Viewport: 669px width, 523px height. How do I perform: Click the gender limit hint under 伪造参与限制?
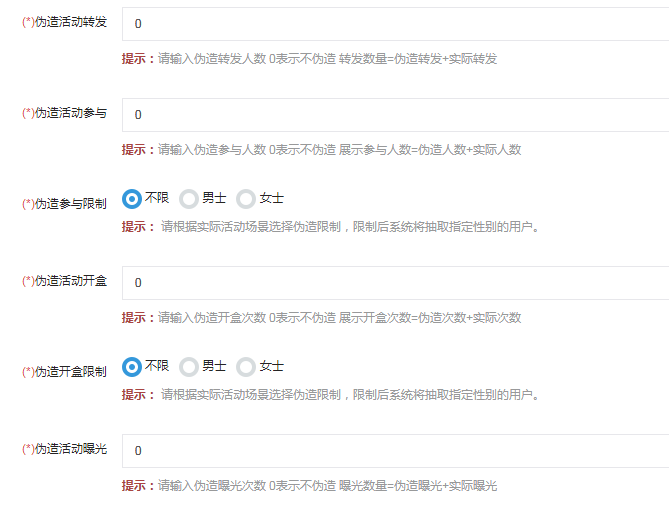tap(331, 227)
